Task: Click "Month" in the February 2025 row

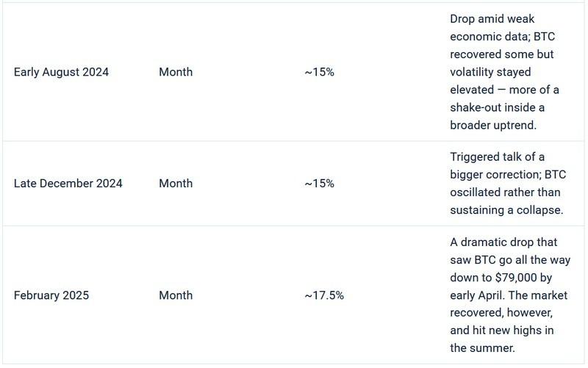Action: 176,295
